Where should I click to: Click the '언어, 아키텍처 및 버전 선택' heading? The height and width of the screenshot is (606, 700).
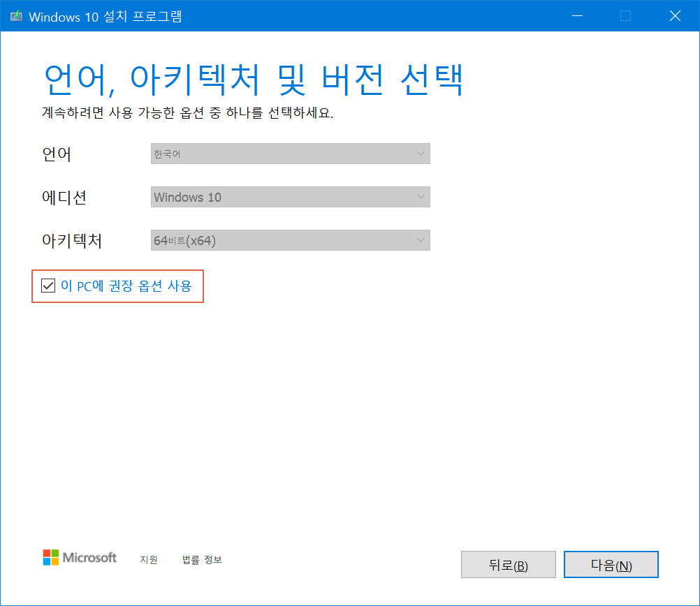[x=253, y=80]
